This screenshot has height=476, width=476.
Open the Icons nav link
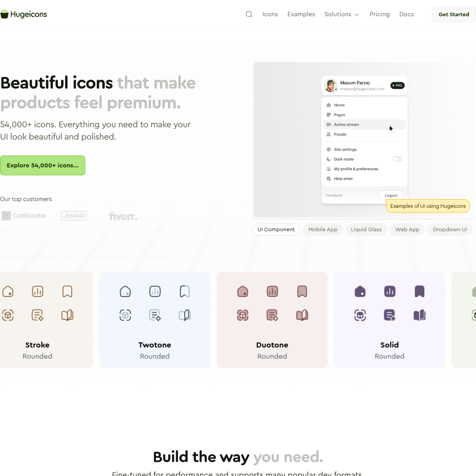(270, 14)
